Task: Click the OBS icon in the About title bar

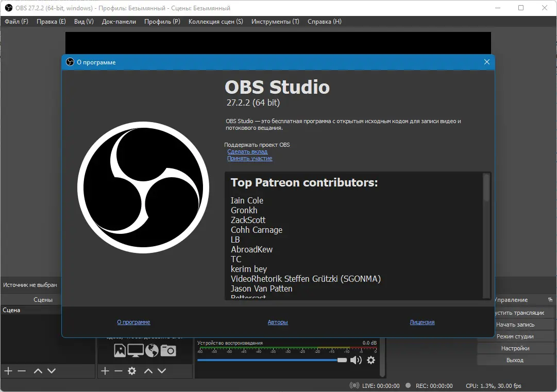Action: tap(70, 62)
